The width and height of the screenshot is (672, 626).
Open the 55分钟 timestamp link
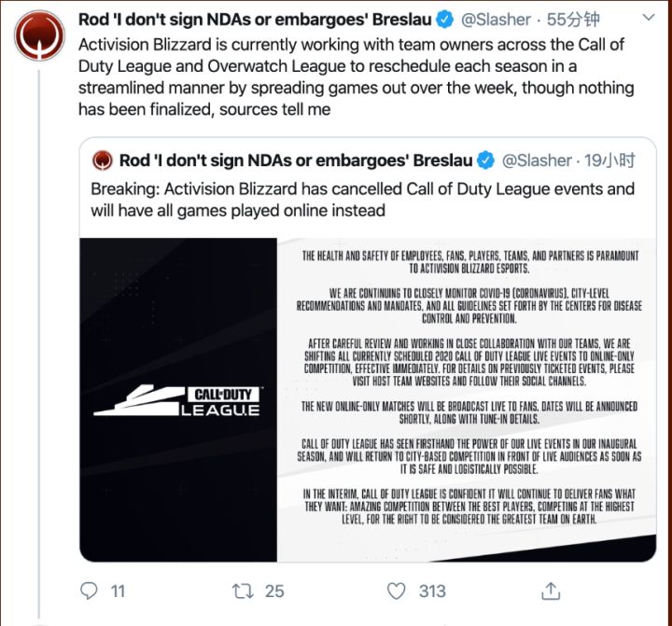[573, 20]
